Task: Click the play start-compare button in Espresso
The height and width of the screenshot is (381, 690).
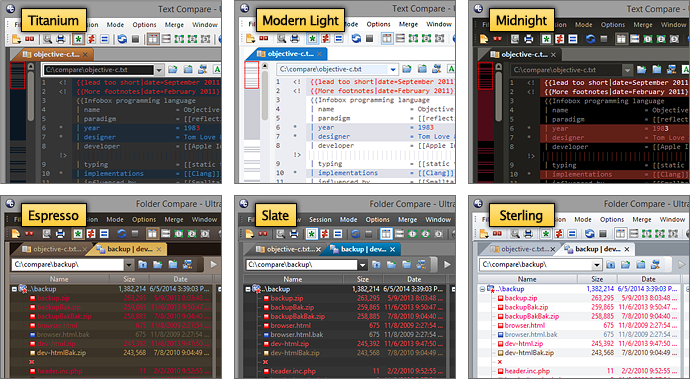Action: [x=214, y=264]
